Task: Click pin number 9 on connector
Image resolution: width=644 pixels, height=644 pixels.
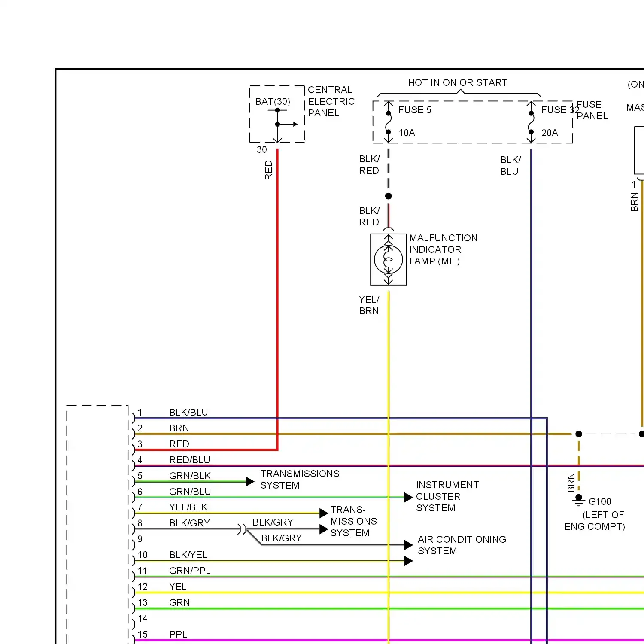Action: tap(140, 539)
